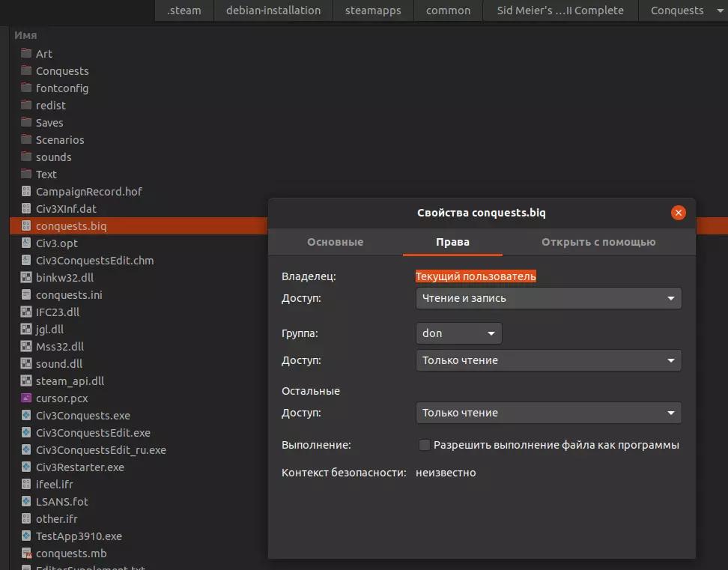Click the Civ3ConquestsEdit.chm help file icon

pyautogui.click(x=26, y=261)
